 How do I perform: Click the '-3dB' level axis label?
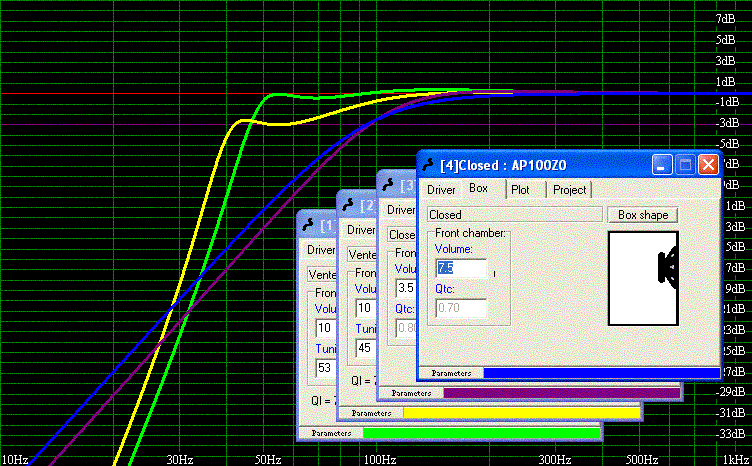pos(728,123)
